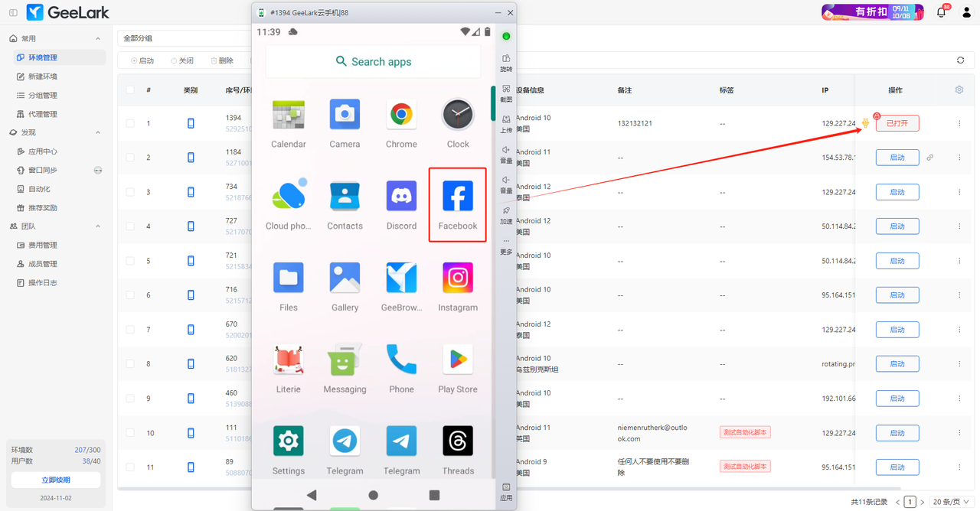Collapse the 团队 sidebar section
Screen dimensions: 980x511
click(97, 226)
